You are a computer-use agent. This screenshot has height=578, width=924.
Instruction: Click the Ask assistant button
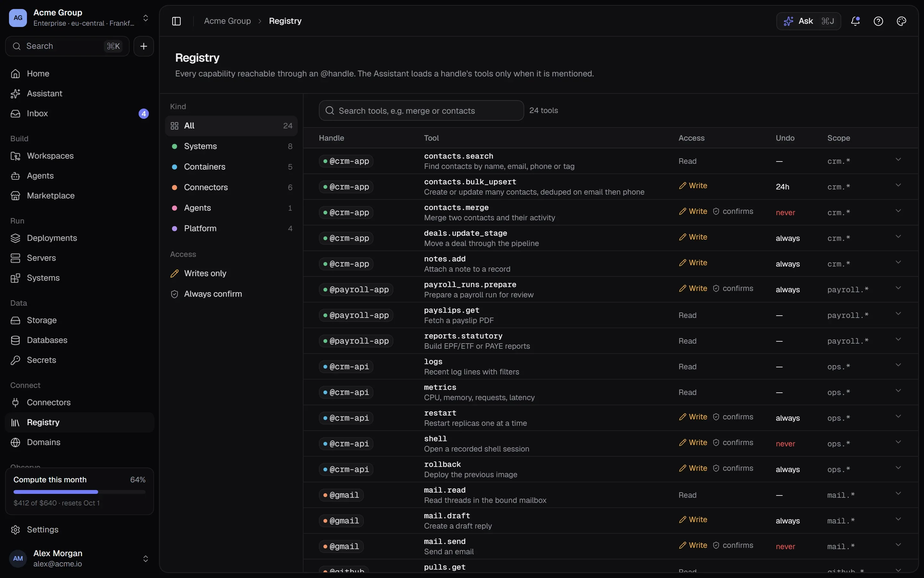pos(808,21)
